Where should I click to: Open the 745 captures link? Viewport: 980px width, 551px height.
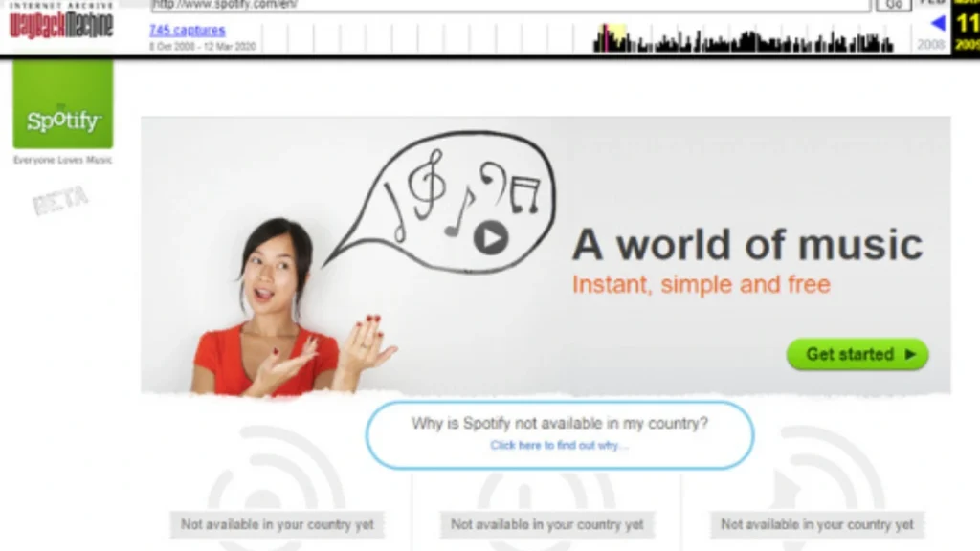point(186,30)
